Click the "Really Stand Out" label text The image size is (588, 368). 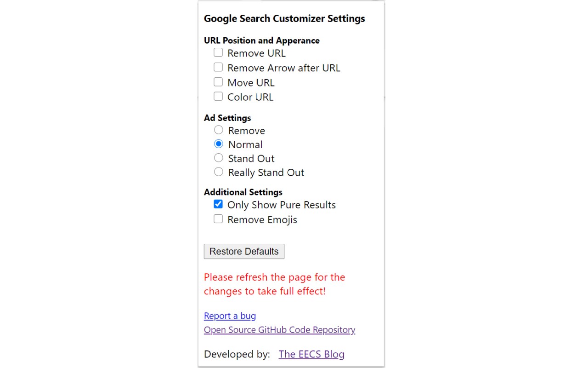[266, 173]
